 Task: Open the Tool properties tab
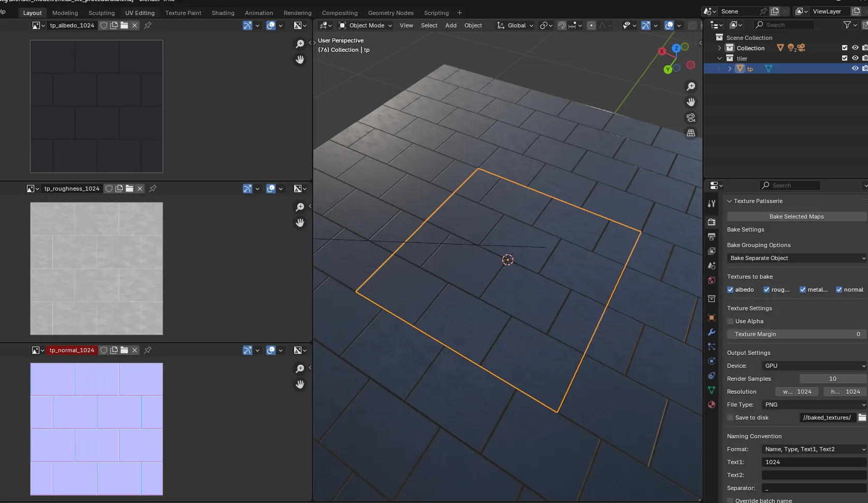coord(712,204)
